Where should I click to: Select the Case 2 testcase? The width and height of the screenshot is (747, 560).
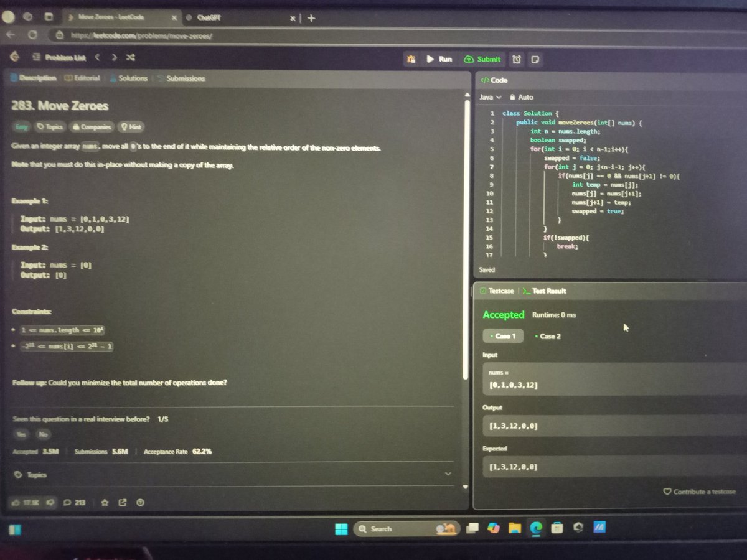coord(550,336)
